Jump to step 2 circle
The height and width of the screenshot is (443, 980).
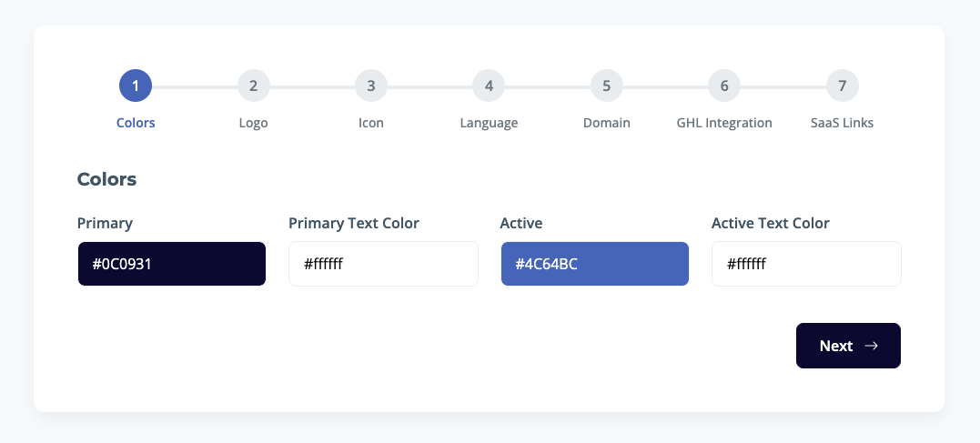253,86
